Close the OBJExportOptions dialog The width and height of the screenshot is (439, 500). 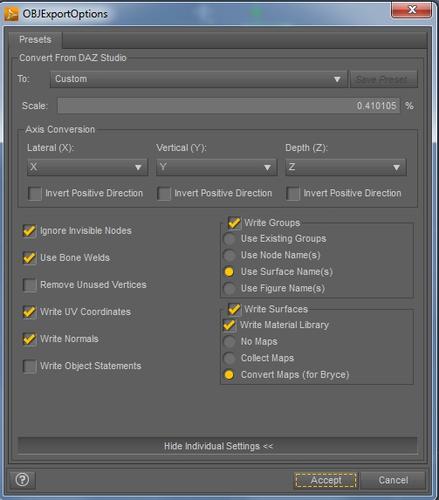412,10
